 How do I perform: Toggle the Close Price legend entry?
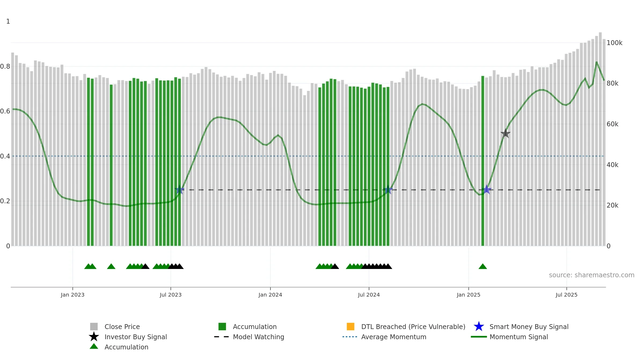coord(115,327)
